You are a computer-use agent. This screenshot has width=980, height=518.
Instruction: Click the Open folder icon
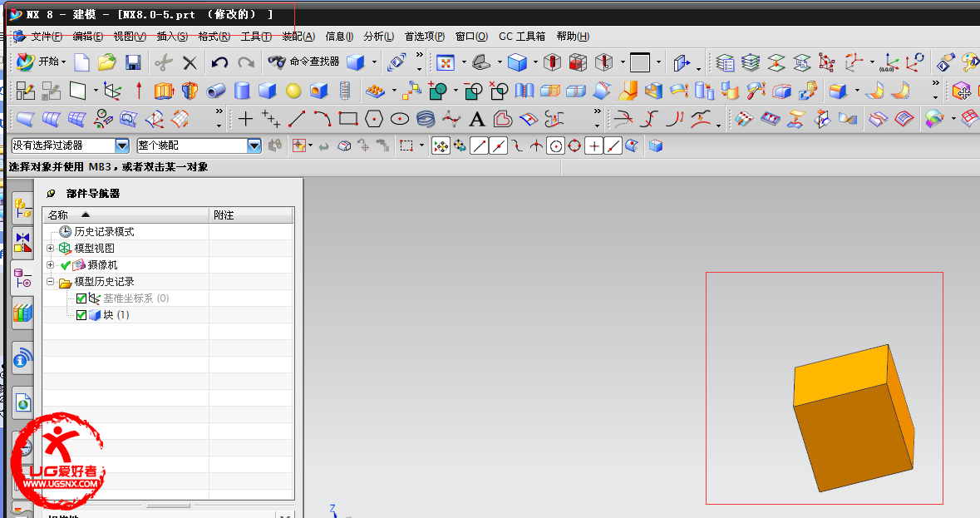click(107, 62)
